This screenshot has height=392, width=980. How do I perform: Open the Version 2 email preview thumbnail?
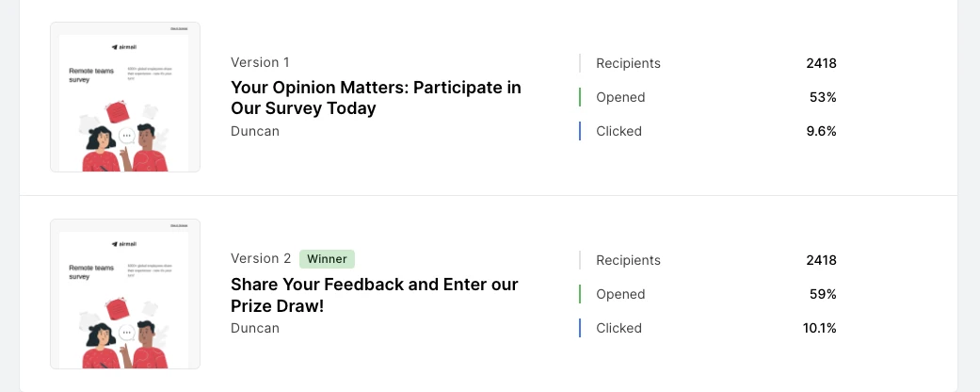(125, 294)
